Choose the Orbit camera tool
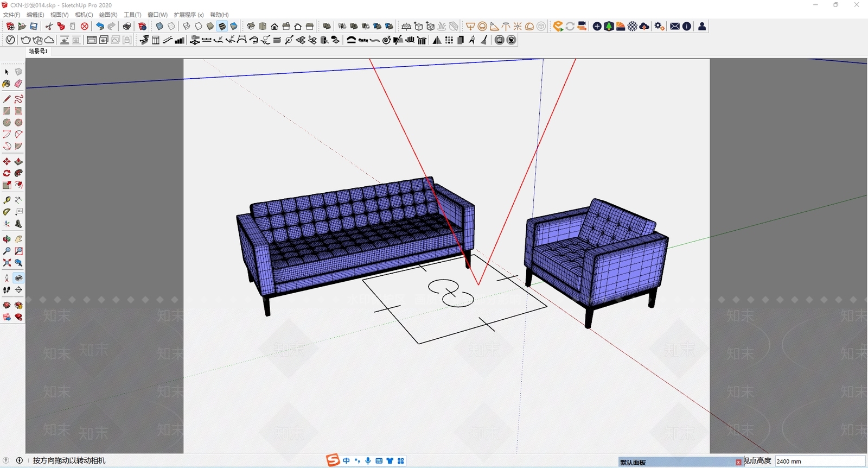 (x=7, y=239)
